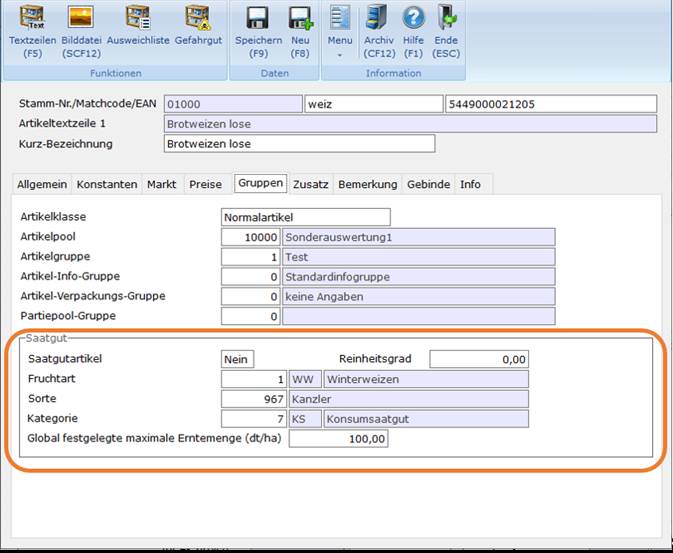Click the Artikelpool number field 10000

[x=251, y=237]
